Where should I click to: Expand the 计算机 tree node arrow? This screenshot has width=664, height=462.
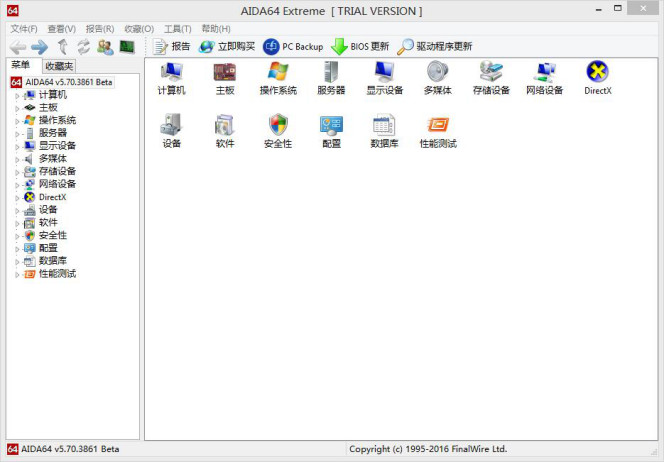point(17,96)
